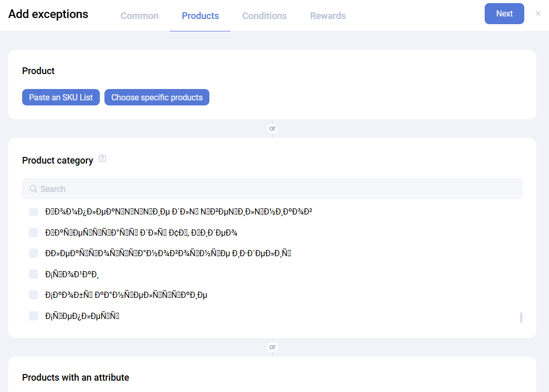This screenshot has height=392, width=549.
Task: Click the Choose specific products button
Action: click(157, 97)
